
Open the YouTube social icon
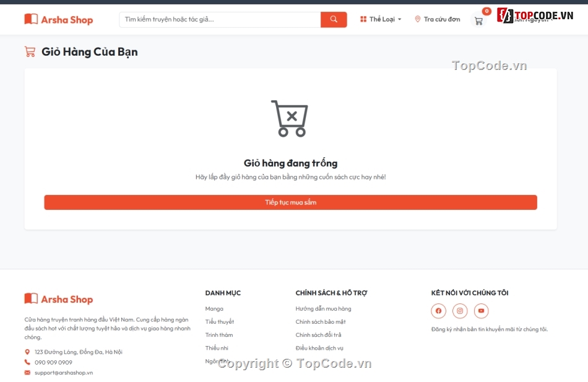point(481,311)
